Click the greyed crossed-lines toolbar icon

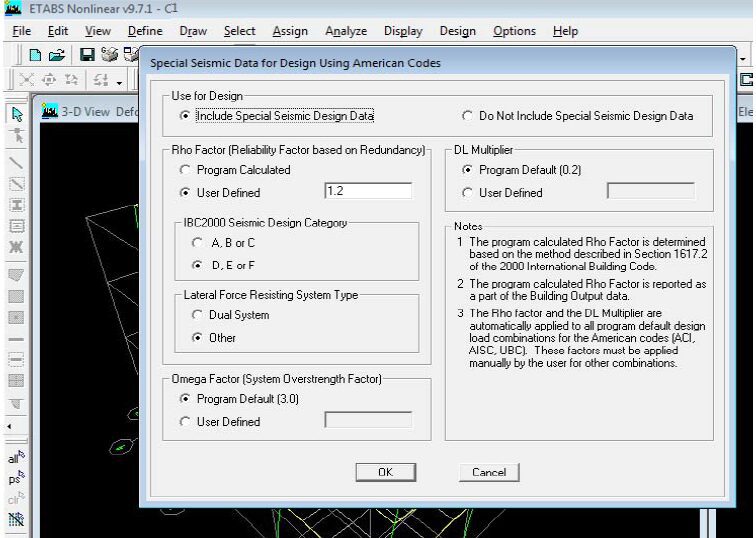pyautogui.click(x=27, y=80)
